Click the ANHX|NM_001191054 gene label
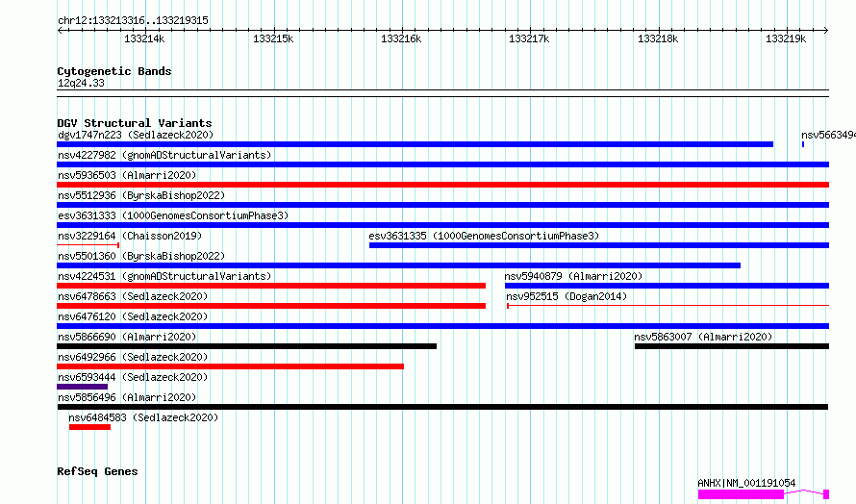Viewport: 856px width, 504px height. pos(746,483)
